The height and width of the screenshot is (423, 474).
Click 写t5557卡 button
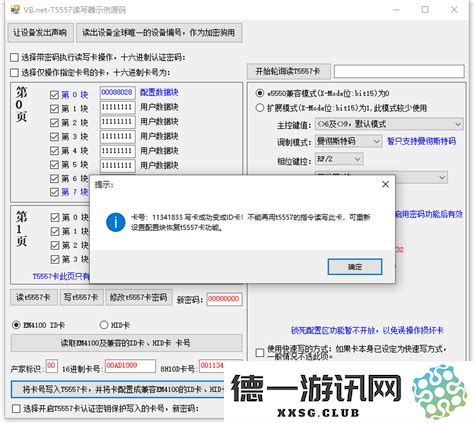[x=81, y=297]
